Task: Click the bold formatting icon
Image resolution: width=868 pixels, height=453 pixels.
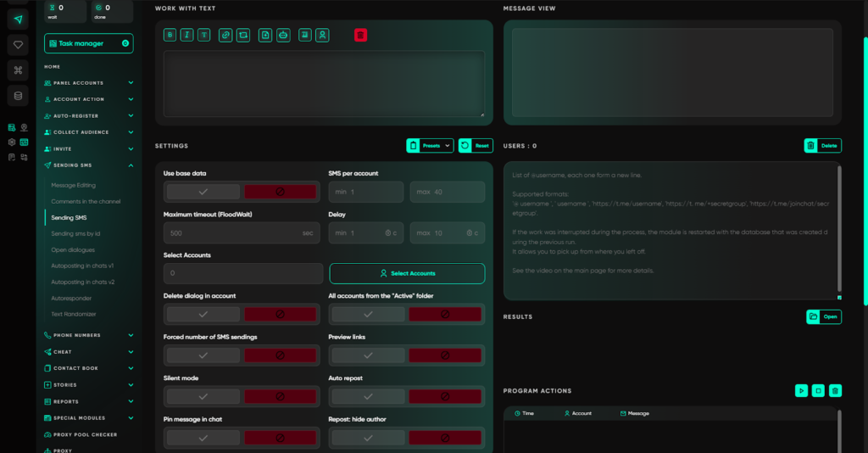Action: click(x=170, y=35)
